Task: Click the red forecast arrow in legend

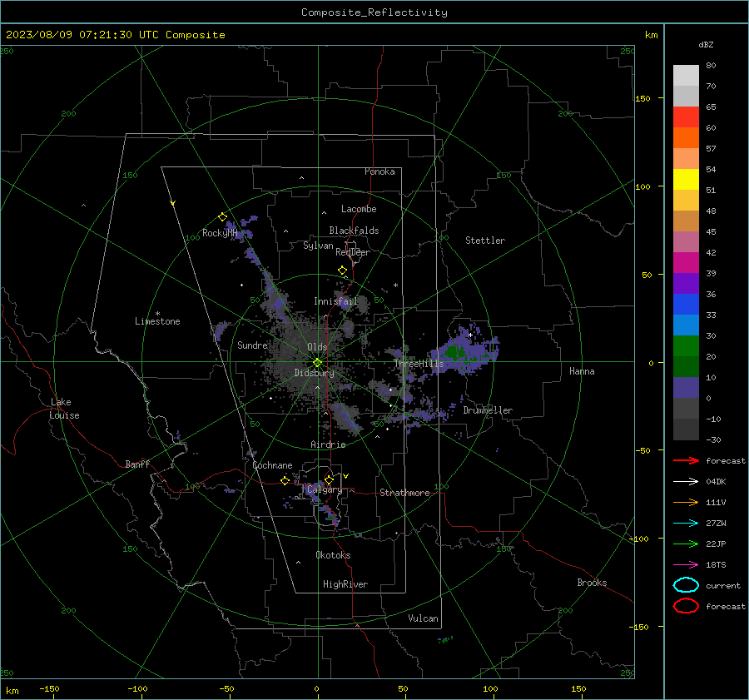Action: pyautogui.click(x=686, y=460)
